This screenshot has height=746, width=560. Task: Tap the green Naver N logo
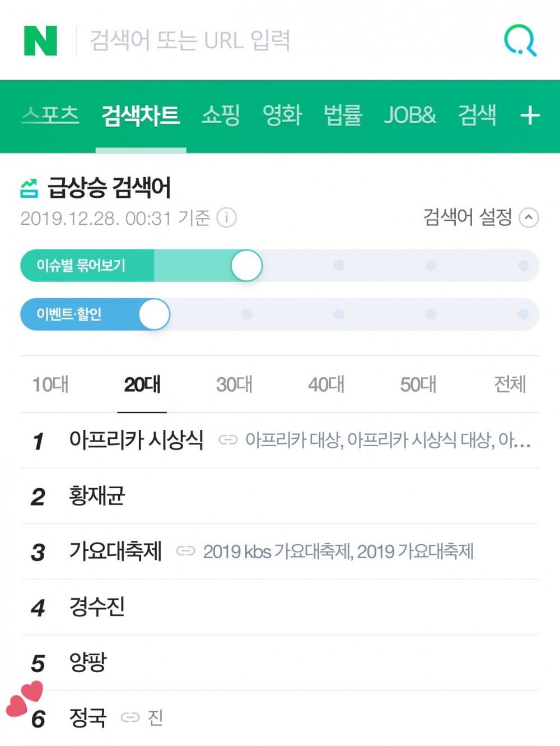point(40,40)
